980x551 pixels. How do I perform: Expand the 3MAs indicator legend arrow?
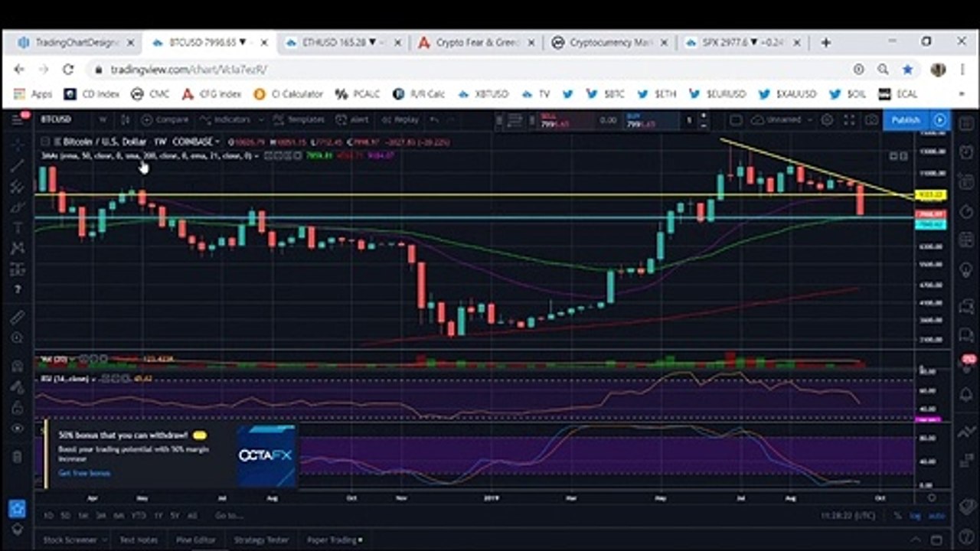coord(256,155)
